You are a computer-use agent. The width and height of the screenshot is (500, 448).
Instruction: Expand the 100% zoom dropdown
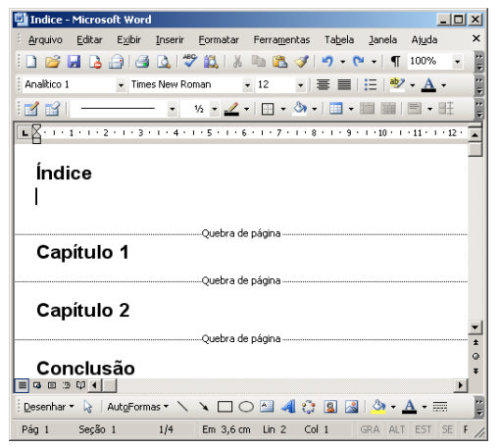click(x=457, y=61)
